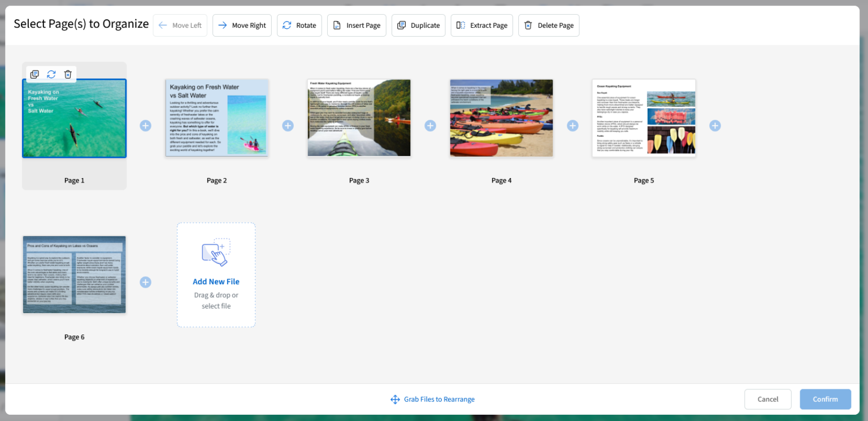The width and height of the screenshot is (868, 421).
Task: Click the Add New File drop area
Action: click(216, 275)
